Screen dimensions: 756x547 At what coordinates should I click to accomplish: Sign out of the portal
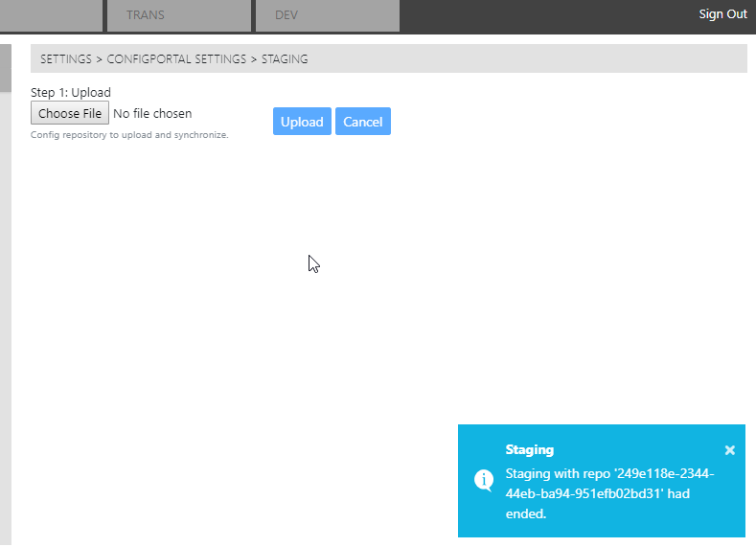[x=722, y=14]
